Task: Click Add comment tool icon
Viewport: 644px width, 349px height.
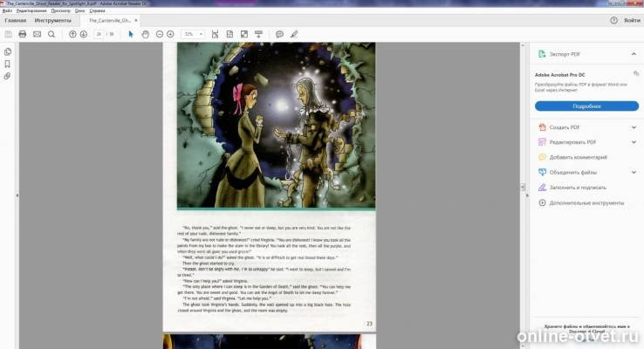Action: (x=542, y=157)
